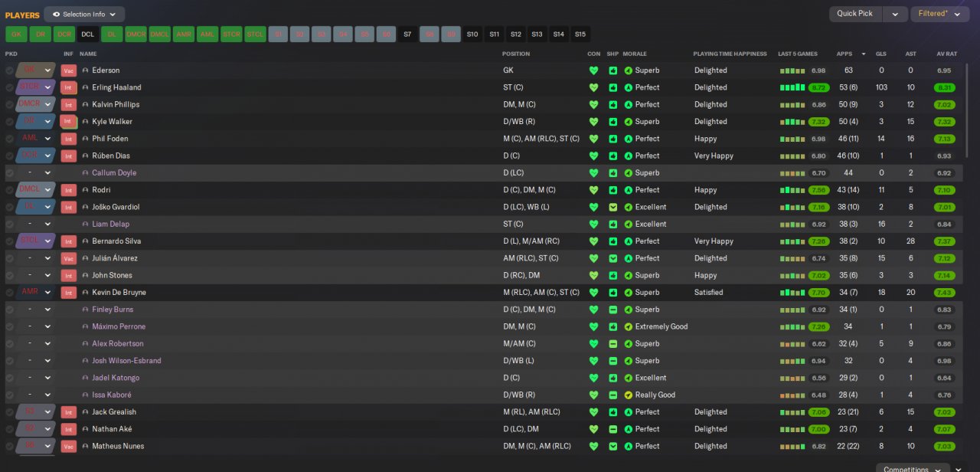
Task: Sort by the APPS column header
Action: click(844, 54)
